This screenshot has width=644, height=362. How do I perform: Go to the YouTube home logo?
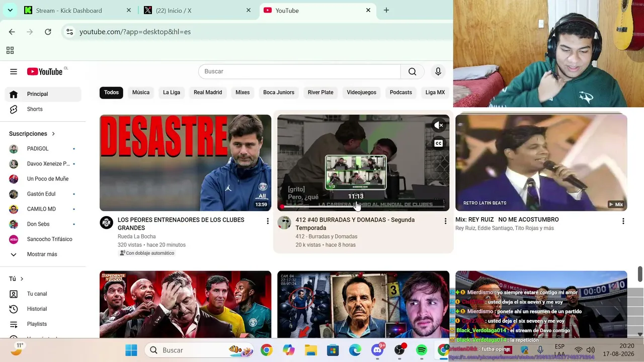(45, 71)
